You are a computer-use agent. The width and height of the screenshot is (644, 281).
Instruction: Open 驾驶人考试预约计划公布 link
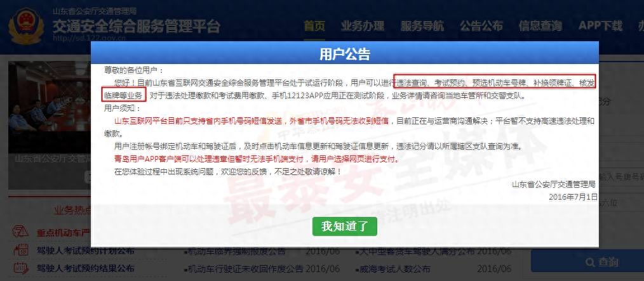[x=86, y=250]
